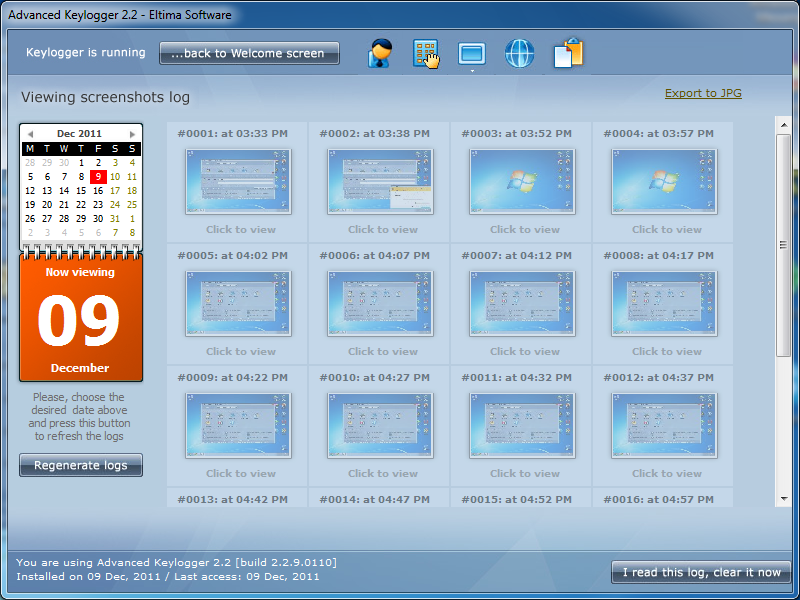Open the chat log user icon
Screen dimensions: 800x600
coord(380,53)
